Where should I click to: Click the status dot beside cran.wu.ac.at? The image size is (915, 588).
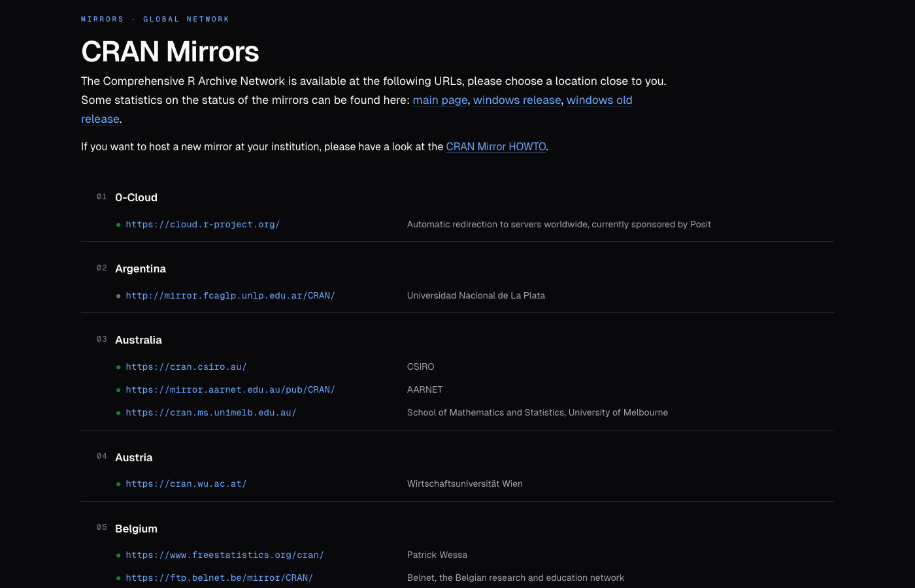[118, 484]
